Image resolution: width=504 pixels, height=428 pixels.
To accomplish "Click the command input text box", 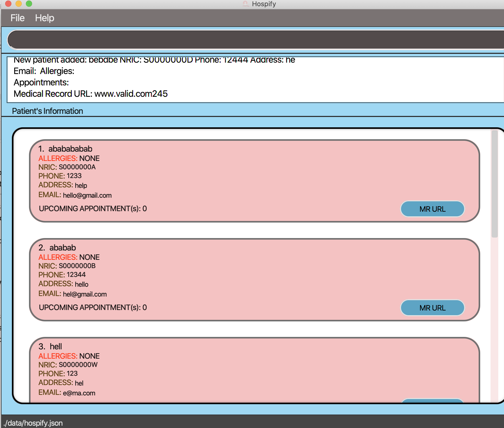I will pos(254,40).
